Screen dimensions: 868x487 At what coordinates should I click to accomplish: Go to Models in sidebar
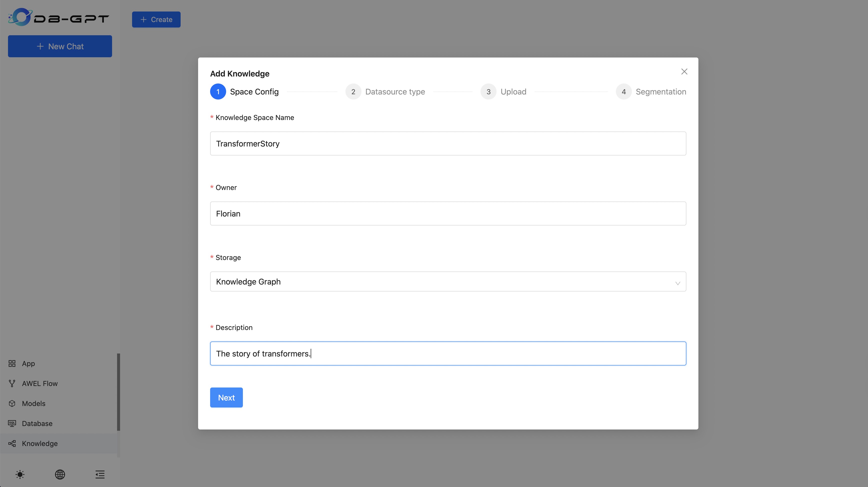33,403
